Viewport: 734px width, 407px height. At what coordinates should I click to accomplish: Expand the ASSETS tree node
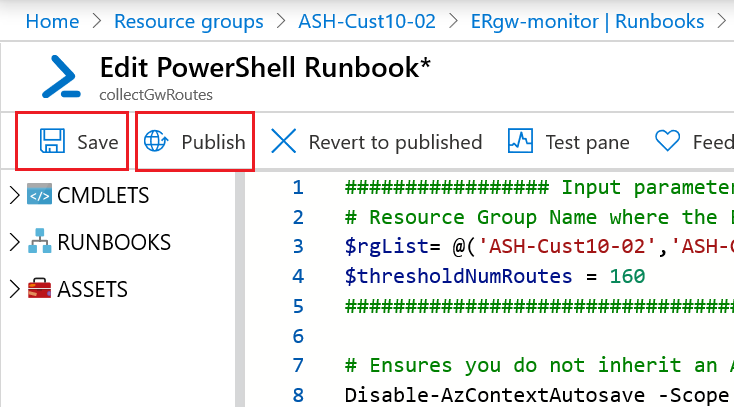point(15,289)
